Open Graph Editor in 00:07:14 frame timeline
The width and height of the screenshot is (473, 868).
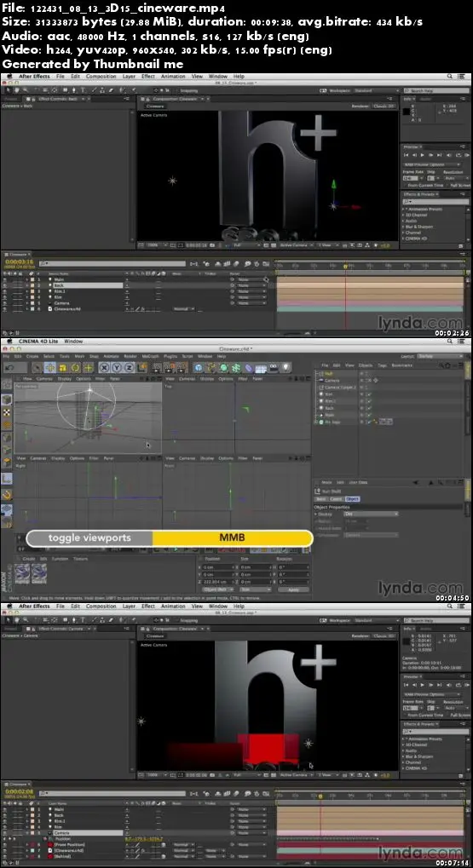click(x=268, y=793)
